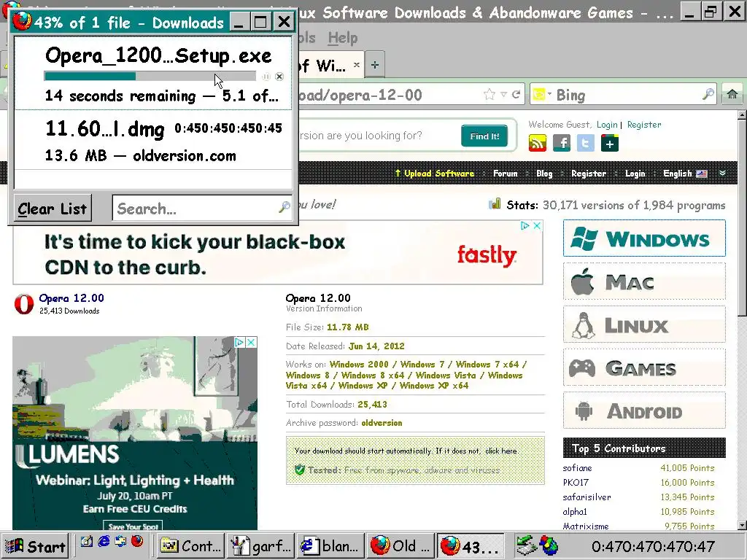747x560 pixels.
Task: Open the Games category
Action: click(644, 367)
